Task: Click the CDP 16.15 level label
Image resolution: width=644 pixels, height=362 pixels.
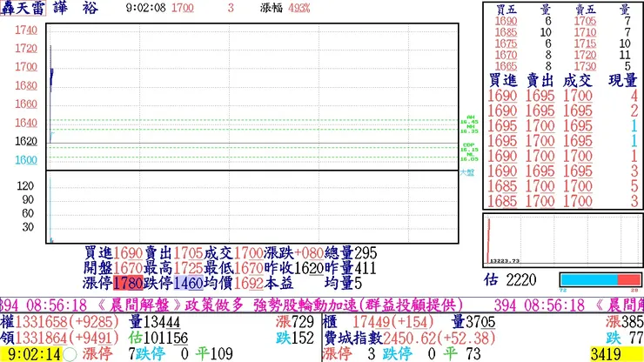Action: click(469, 148)
